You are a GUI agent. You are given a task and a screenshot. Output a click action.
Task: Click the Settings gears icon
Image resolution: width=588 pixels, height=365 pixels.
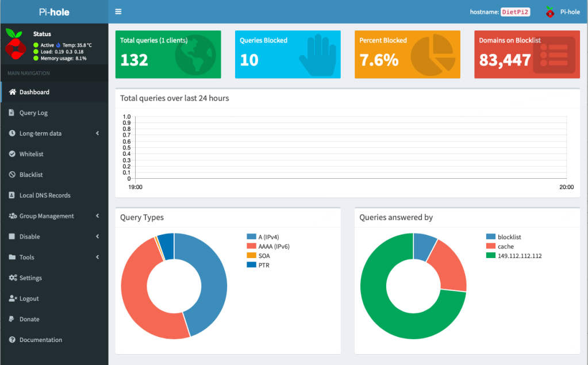point(13,278)
